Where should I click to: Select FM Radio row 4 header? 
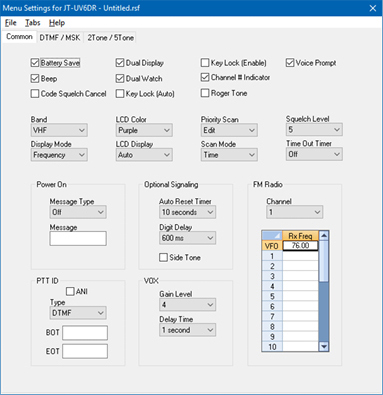pos(272,286)
